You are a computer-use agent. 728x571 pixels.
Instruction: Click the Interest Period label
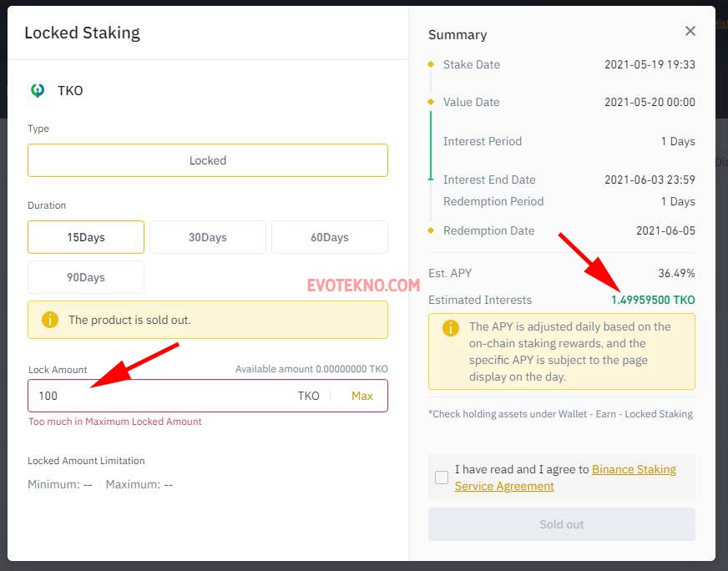coord(483,141)
